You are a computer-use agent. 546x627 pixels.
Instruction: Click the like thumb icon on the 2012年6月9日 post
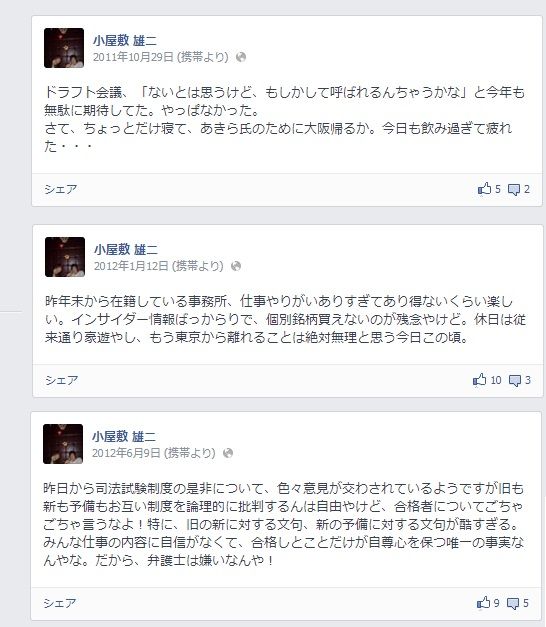[483, 602]
